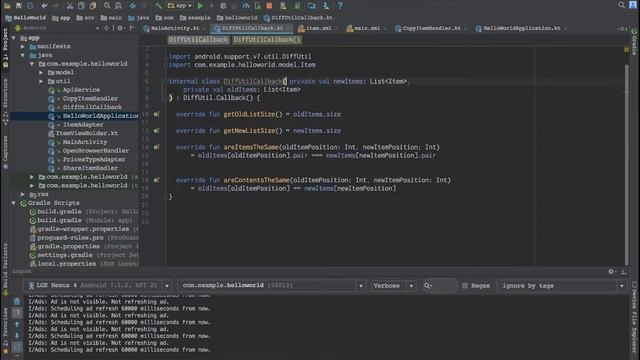640x360 pixels.
Task: Click override gutter icon beside areContentsTheSame
Action: [x=156, y=180]
